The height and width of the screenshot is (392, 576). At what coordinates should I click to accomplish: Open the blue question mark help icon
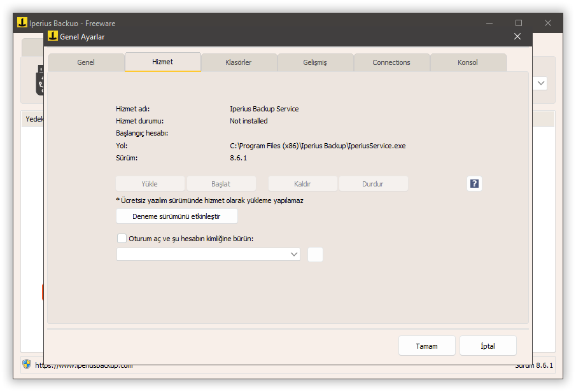point(474,183)
